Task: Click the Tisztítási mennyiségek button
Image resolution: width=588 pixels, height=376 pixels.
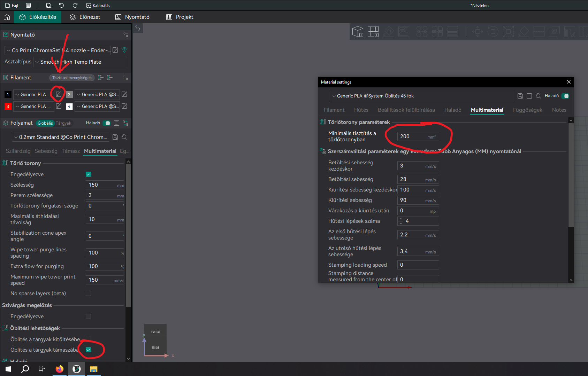Action: [x=72, y=78]
